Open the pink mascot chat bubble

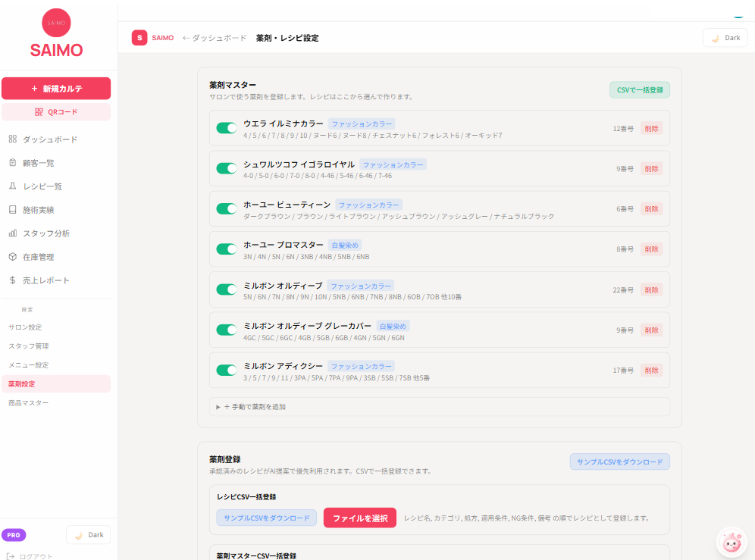(732, 542)
